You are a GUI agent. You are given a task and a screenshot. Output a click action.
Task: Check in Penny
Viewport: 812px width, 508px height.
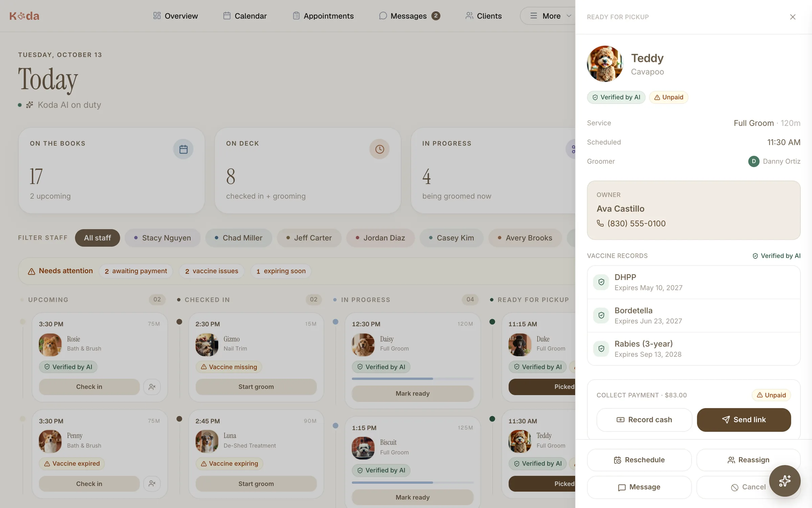89,483
